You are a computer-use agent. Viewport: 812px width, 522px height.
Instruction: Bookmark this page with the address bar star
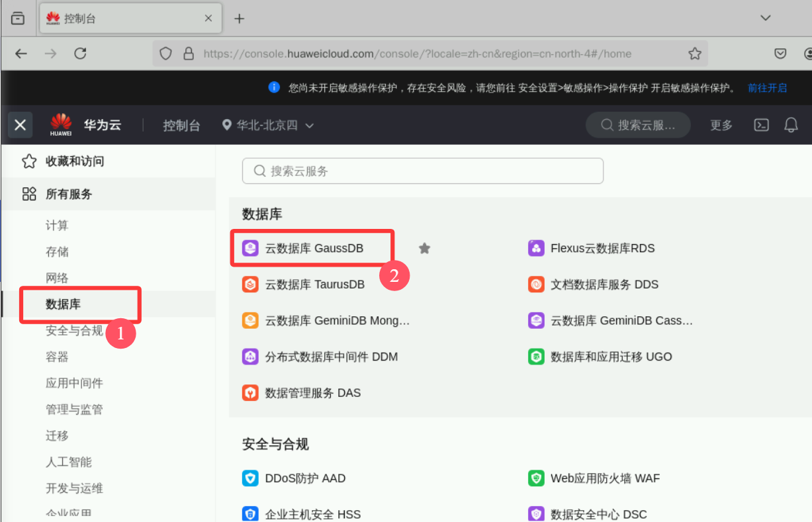694,54
